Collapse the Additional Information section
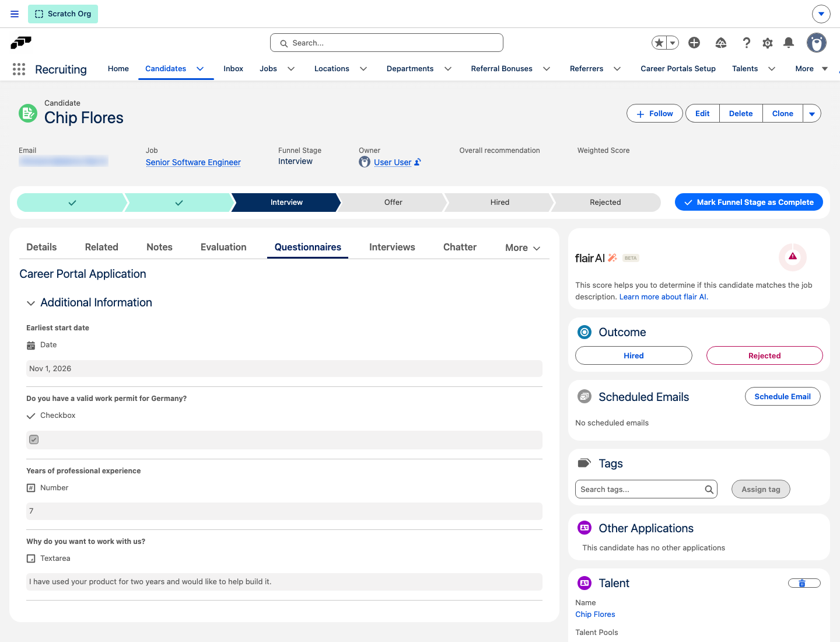 [x=31, y=303]
